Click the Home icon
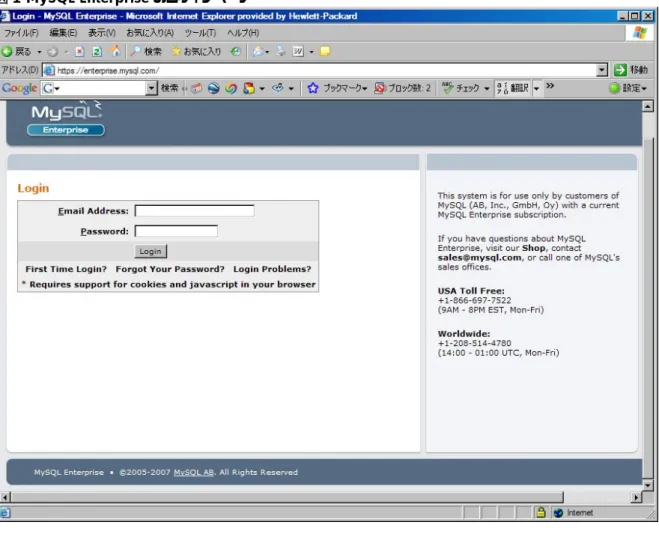This screenshot has height=540, width=659. [x=115, y=51]
